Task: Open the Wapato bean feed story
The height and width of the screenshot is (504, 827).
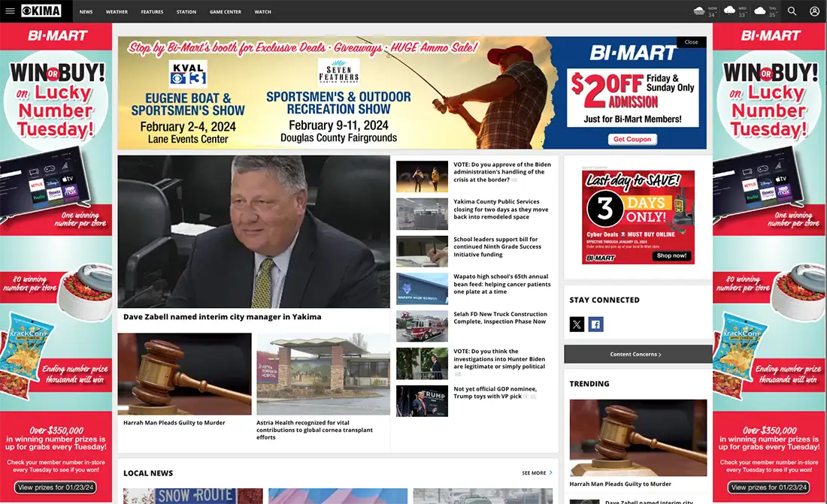Action: click(x=502, y=284)
